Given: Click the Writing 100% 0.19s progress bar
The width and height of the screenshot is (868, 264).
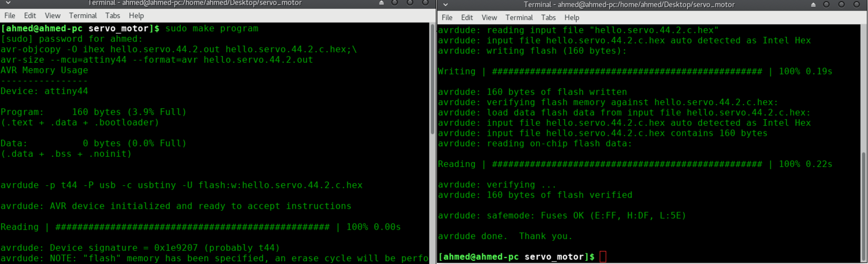Looking at the screenshot, I should click(x=635, y=71).
